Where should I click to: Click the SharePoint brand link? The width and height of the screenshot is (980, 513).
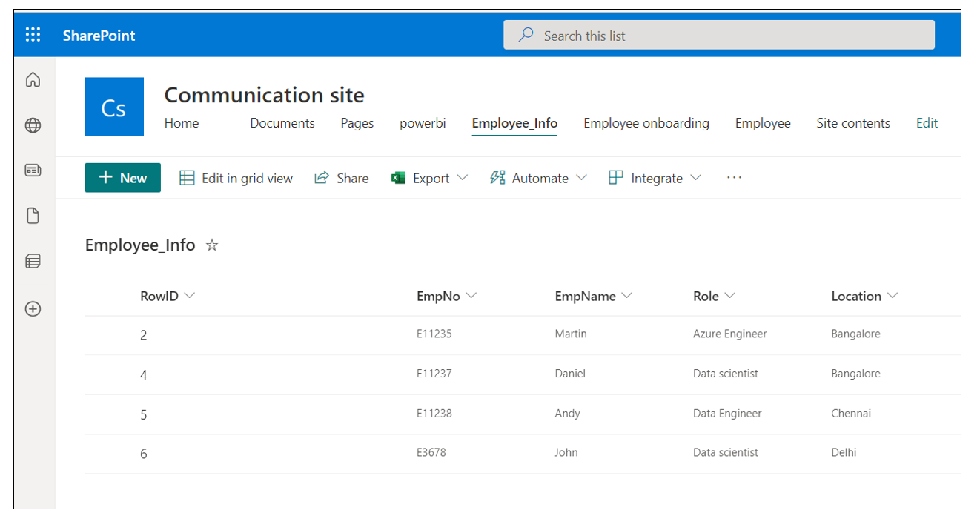click(x=99, y=36)
